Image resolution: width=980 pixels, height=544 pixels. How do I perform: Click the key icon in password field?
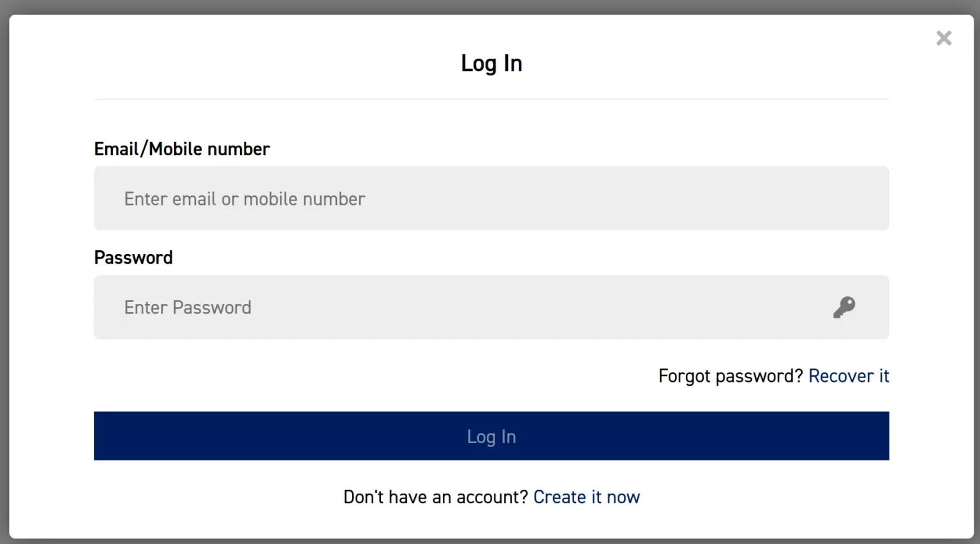pos(843,307)
